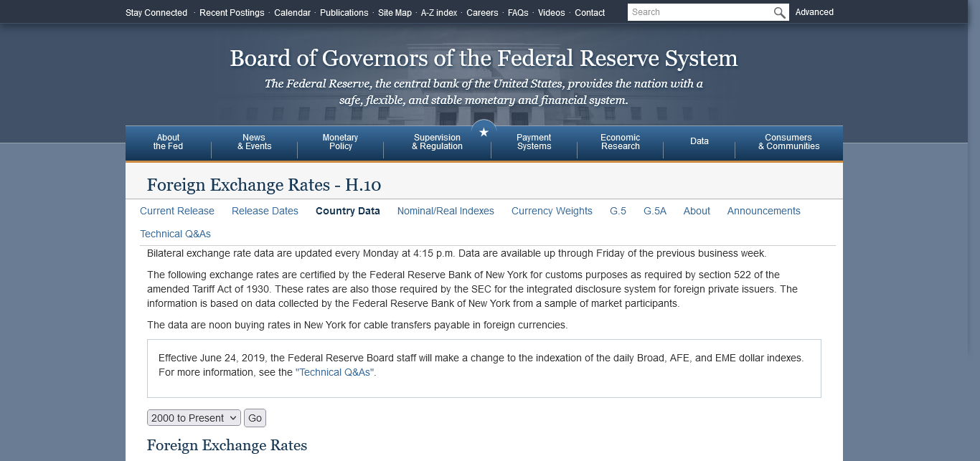The image size is (980, 461).
Task: Open the Advanced search link
Action: click(814, 12)
